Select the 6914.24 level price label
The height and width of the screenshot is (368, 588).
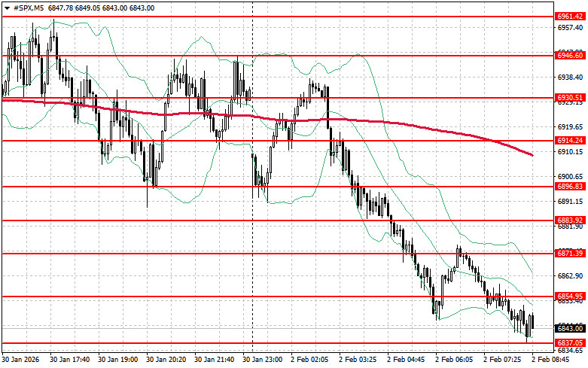570,141
